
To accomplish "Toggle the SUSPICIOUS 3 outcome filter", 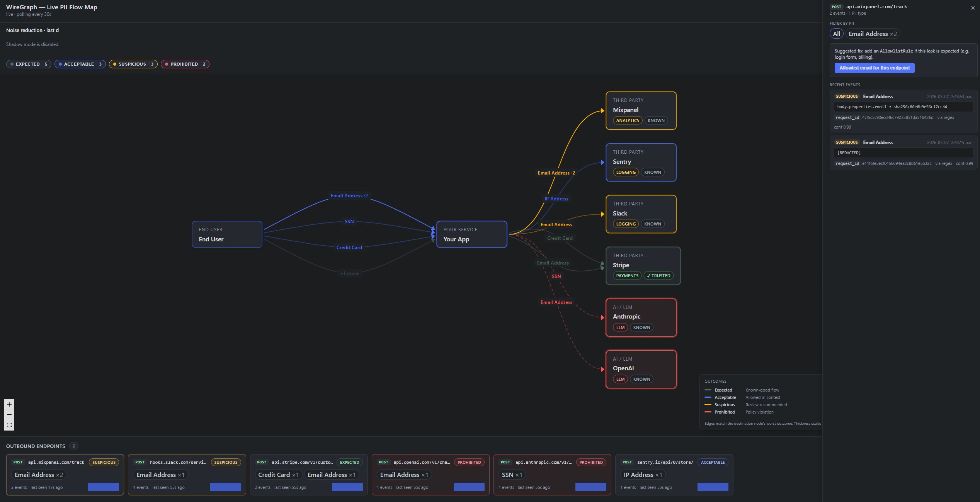I will pos(133,64).
